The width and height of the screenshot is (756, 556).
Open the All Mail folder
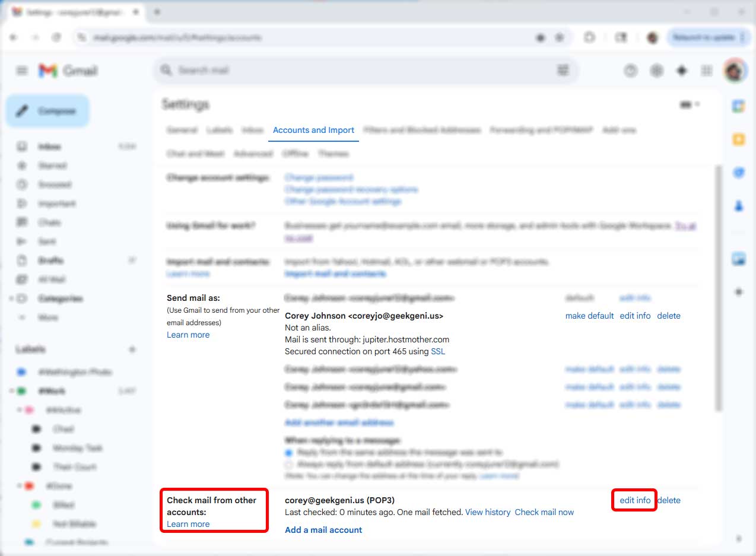coord(52,279)
